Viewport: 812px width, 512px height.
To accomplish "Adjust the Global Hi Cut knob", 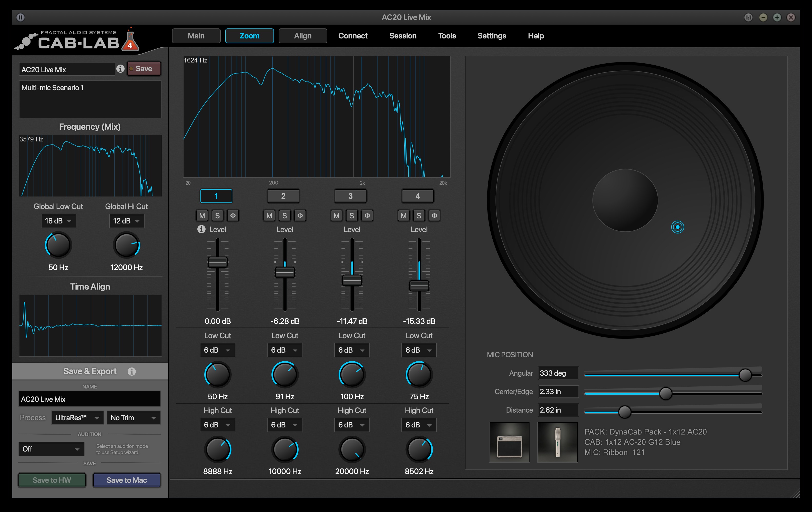I will click(126, 245).
